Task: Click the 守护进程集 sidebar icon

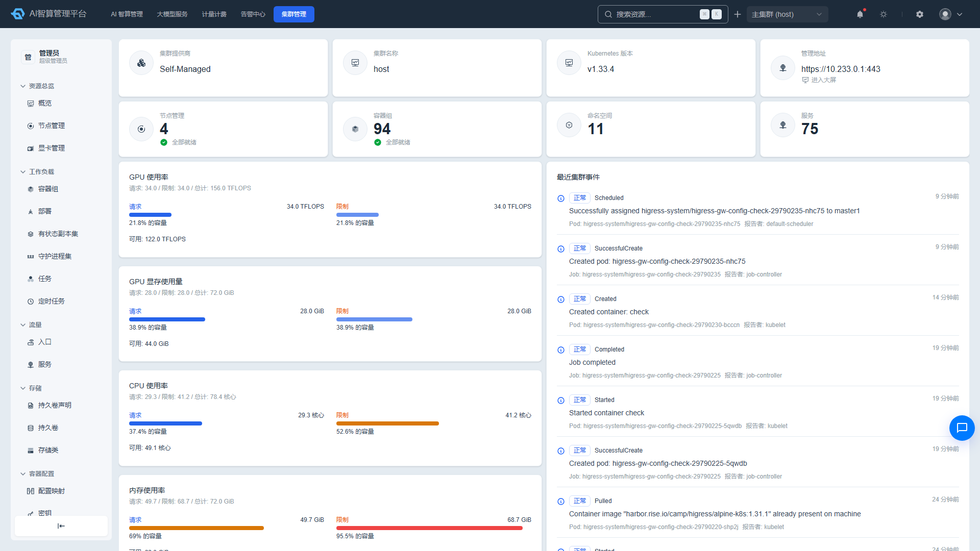Action: point(31,257)
